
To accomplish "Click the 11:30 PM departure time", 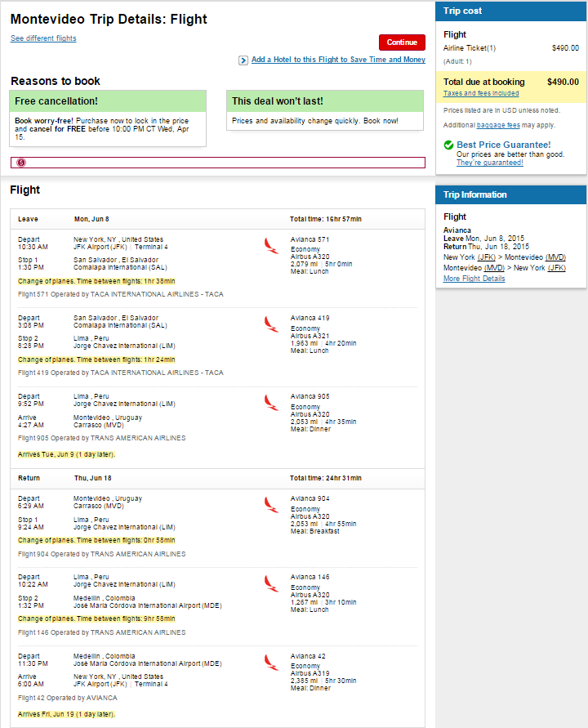I will point(33,664).
